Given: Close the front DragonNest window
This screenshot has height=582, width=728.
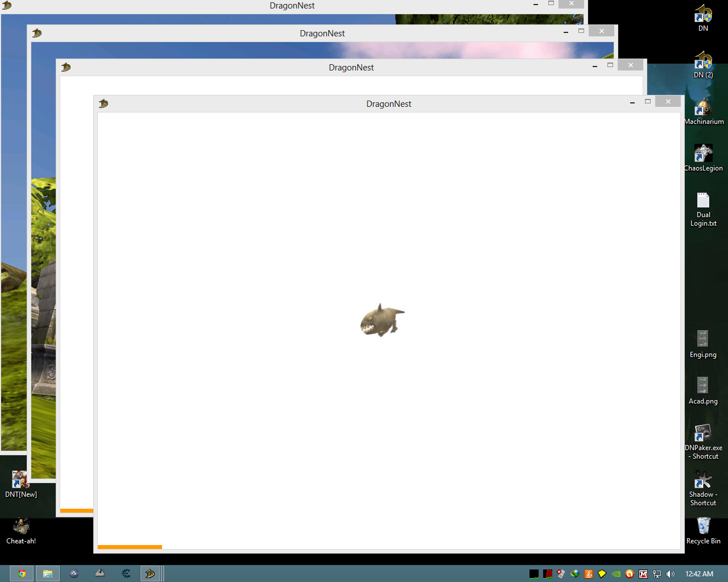Looking at the screenshot, I should tap(668, 101).
